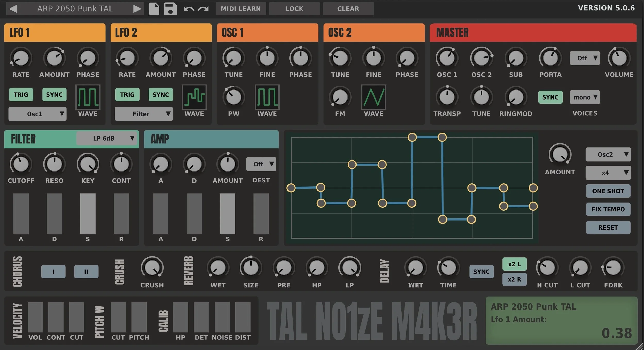The image size is (644, 350).
Task: Click envelope RESET button
Action: click(608, 227)
